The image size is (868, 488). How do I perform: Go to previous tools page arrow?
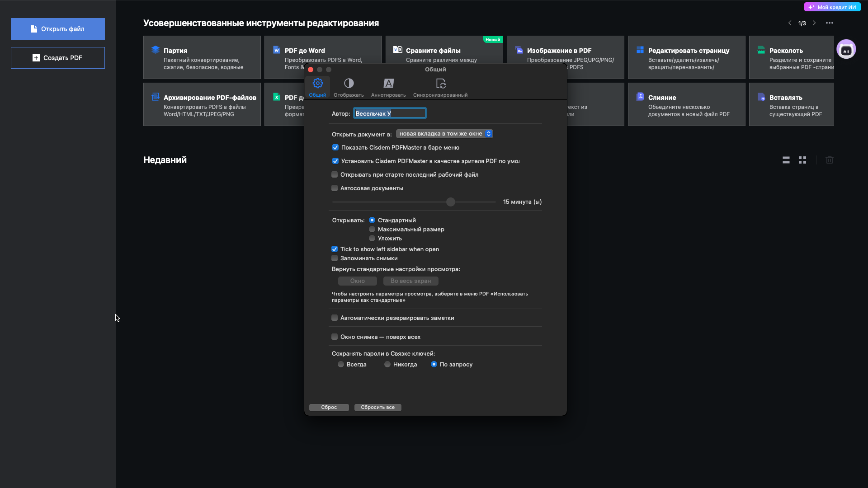pos(790,23)
